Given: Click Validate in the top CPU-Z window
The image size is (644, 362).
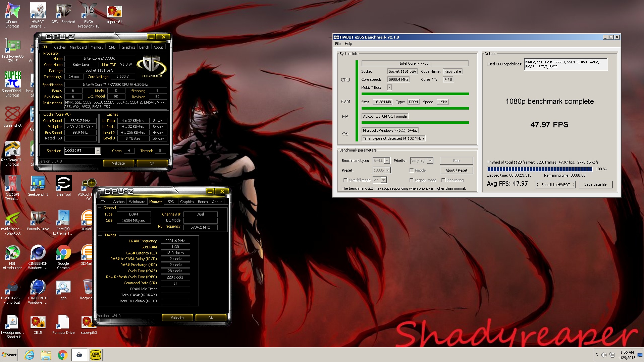Looking at the screenshot, I should [118, 163].
